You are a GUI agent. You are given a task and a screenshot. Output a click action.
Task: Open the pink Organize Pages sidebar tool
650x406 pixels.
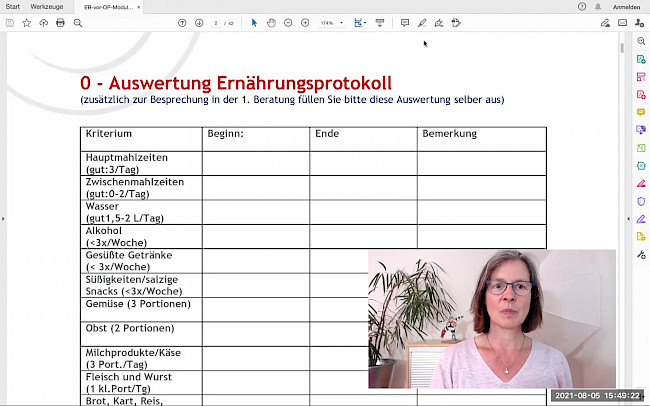click(641, 77)
